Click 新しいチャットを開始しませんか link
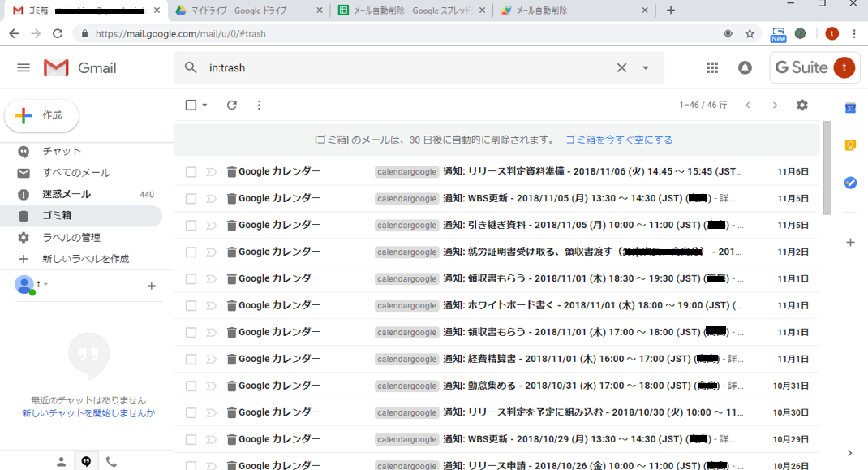Screen dimensions: 868x470 tap(88, 413)
